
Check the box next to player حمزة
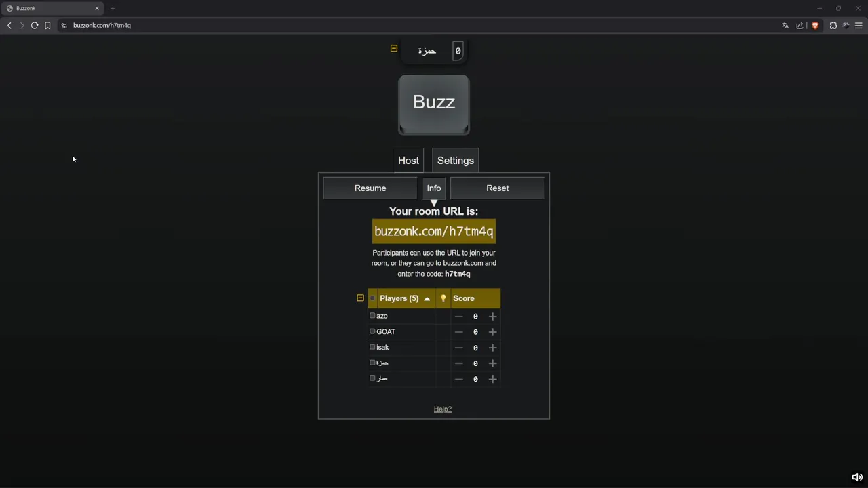(372, 363)
